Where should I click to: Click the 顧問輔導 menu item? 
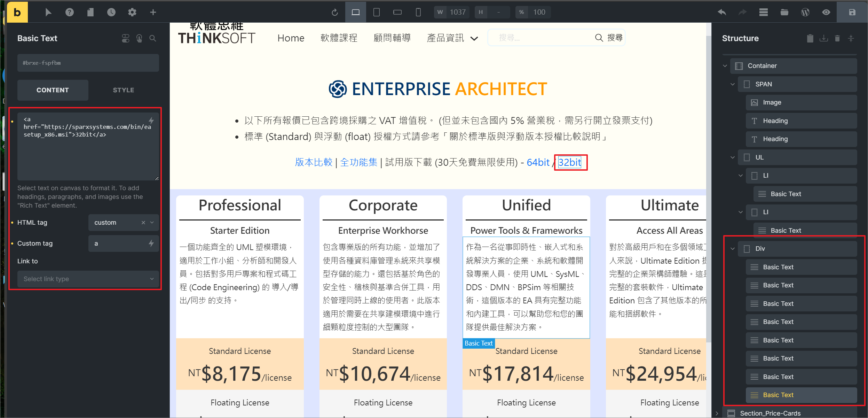click(392, 38)
